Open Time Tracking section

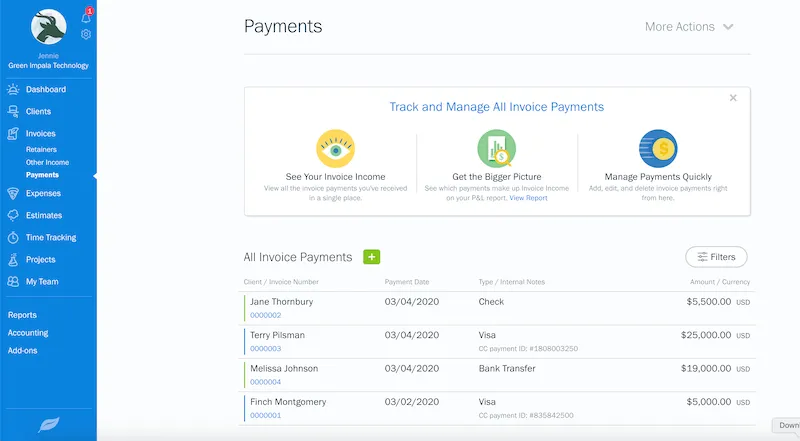50,237
